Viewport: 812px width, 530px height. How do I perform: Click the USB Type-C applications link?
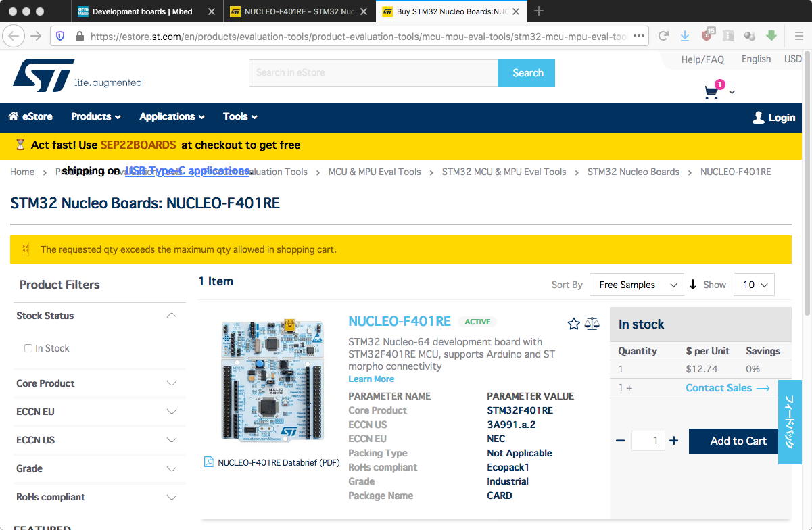click(187, 170)
